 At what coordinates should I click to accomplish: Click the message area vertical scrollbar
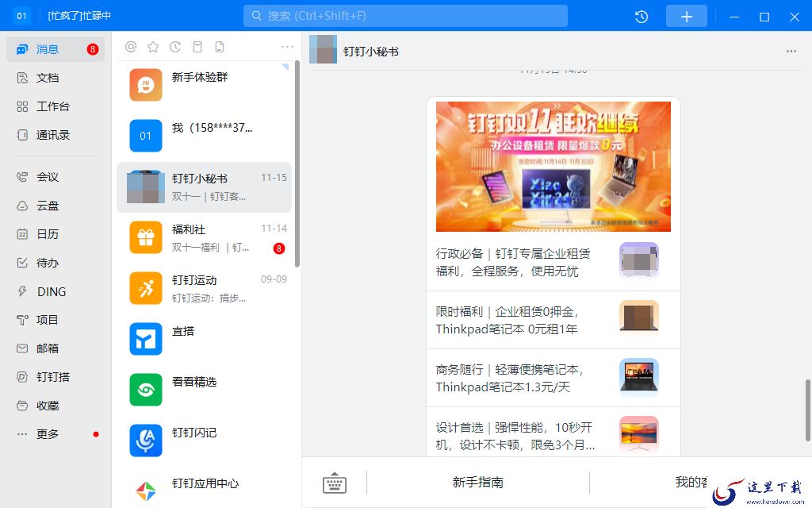coord(807,410)
